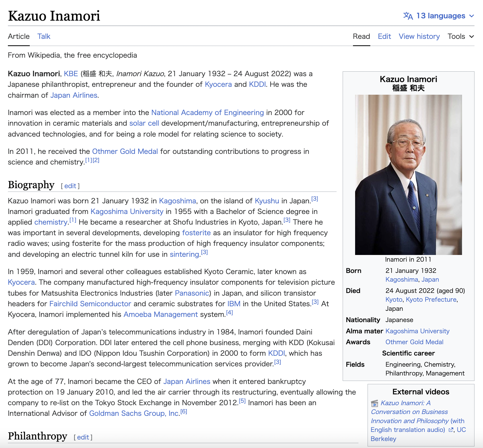Open the Kyoto city link in the infobox
Viewport: 483px width, 448px height.
click(x=394, y=300)
